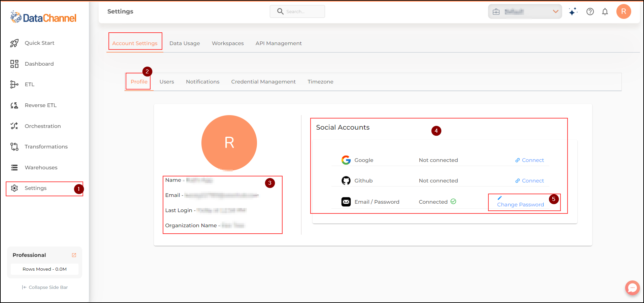Click the Github logo icon

[346, 181]
